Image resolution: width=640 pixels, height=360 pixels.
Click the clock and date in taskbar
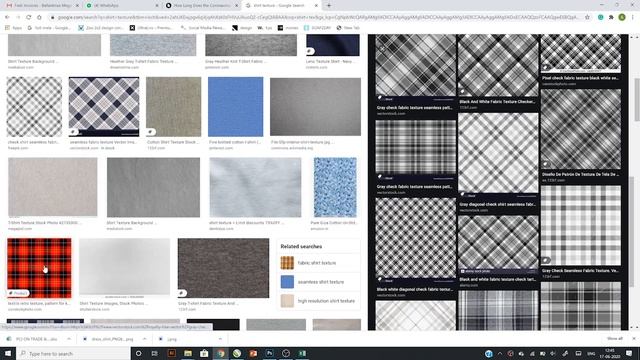[x=610, y=353]
